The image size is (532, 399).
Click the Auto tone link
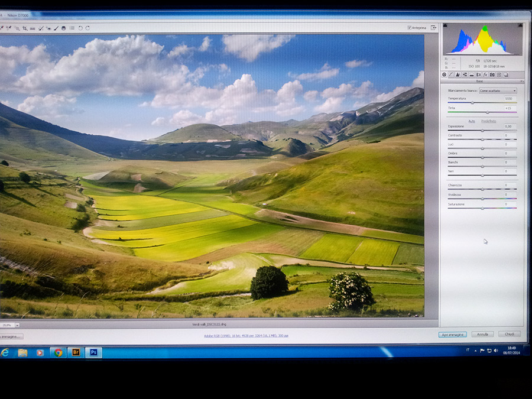click(x=472, y=121)
